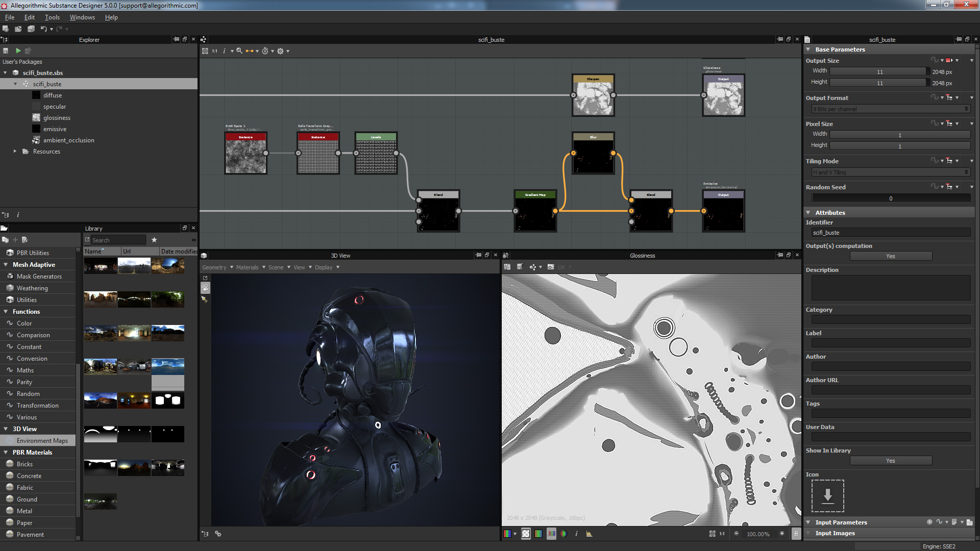
Task: Select the 1:1 zoom icon in graph toolbar
Action: tap(215, 51)
